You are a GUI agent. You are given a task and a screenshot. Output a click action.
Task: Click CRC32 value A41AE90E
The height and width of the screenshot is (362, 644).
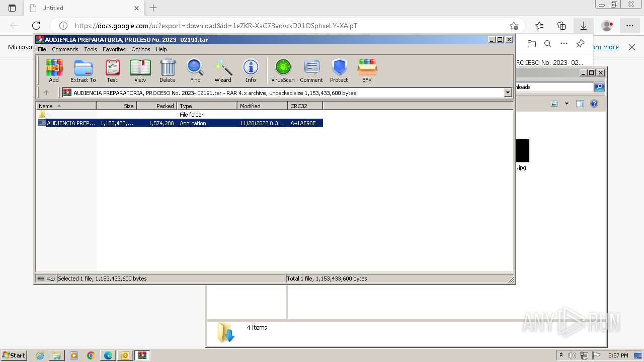point(303,123)
